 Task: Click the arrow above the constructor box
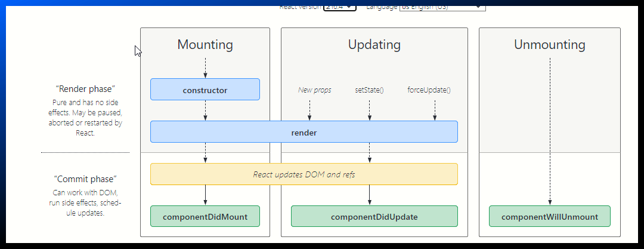tap(205, 67)
